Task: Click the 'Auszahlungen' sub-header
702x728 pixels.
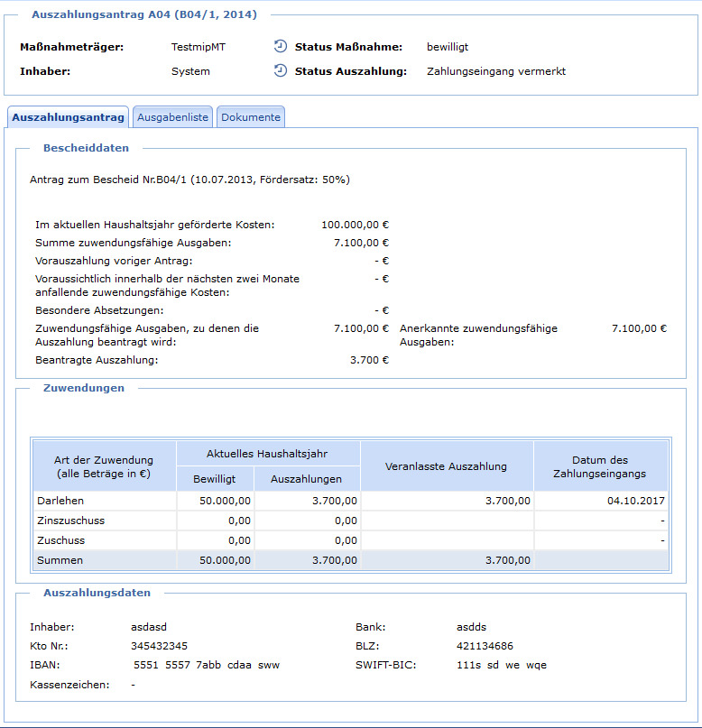Action: click(x=307, y=479)
